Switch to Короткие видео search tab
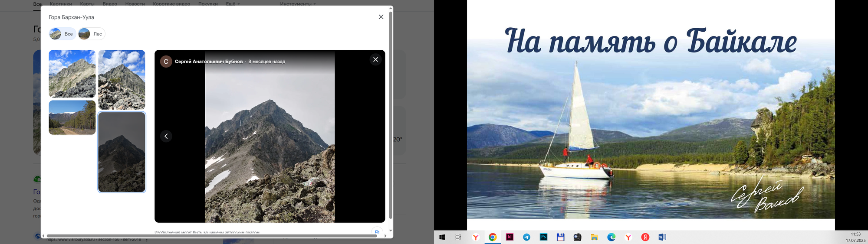Screen dimensions: 868x244 point(171,4)
